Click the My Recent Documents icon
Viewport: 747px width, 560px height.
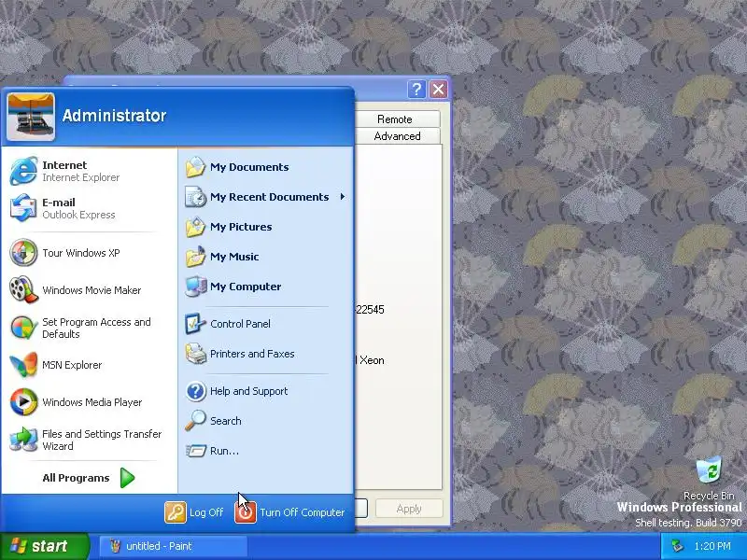point(195,197)
